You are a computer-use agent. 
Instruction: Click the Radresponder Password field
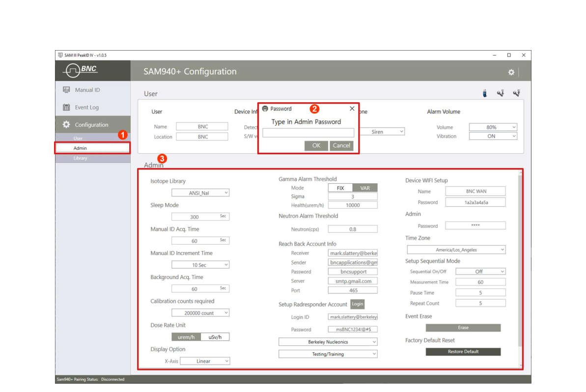(x=353, y=329)
